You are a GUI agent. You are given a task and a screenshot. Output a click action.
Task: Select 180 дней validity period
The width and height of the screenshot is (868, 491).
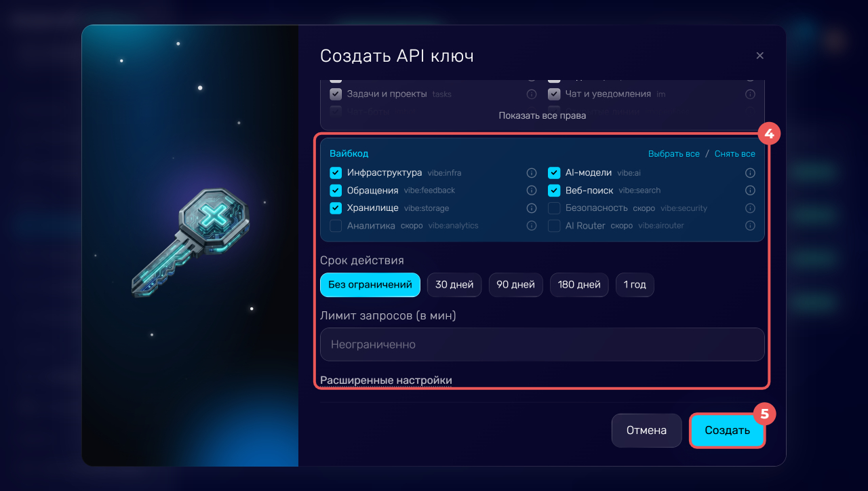(x=579, y=285)
